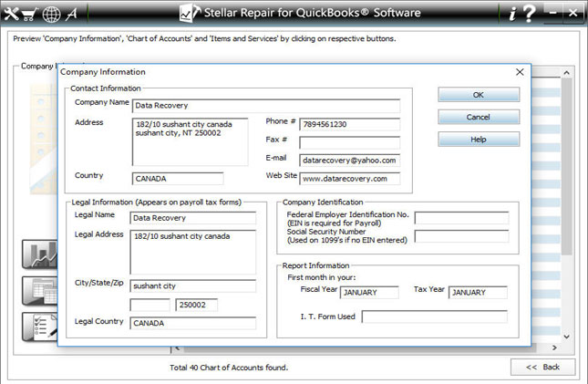The width and height of the screenshot is (588, 384).
Task: Open the info 'i' about icon
Action: [x=512, y=14]
